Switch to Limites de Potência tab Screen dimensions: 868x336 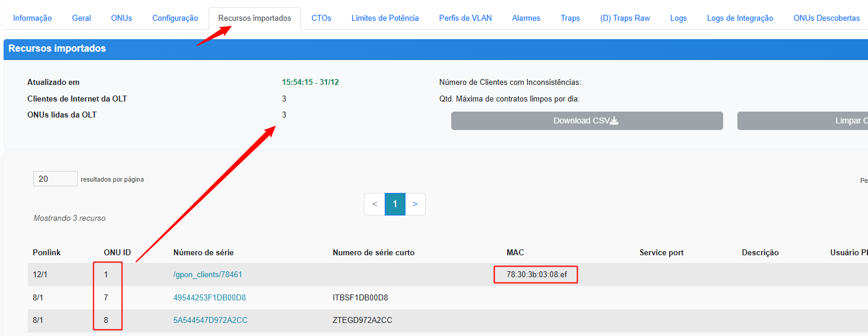tap(385, 18)
